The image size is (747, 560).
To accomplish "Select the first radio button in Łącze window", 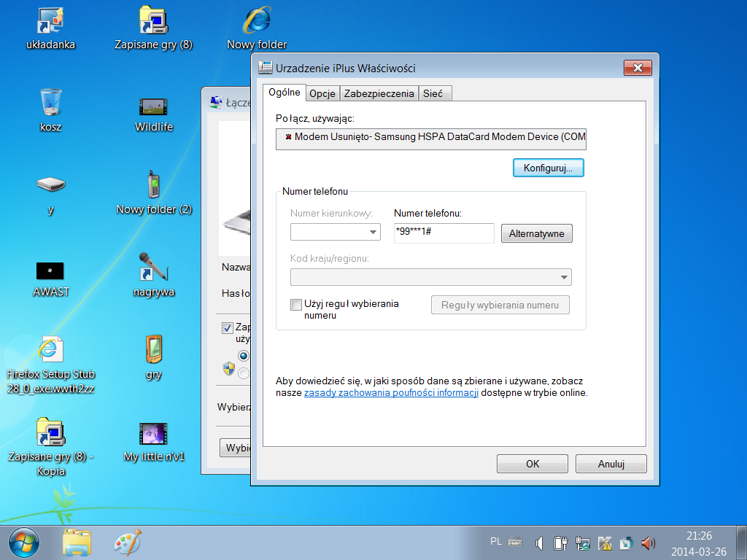I will pos(244,356).
